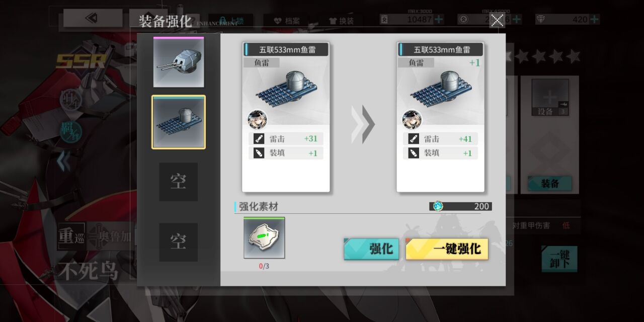Click the first empty 空 equipment slot
Screen dimensions: 644x322
pyautogui.click(x=179, y=182)
